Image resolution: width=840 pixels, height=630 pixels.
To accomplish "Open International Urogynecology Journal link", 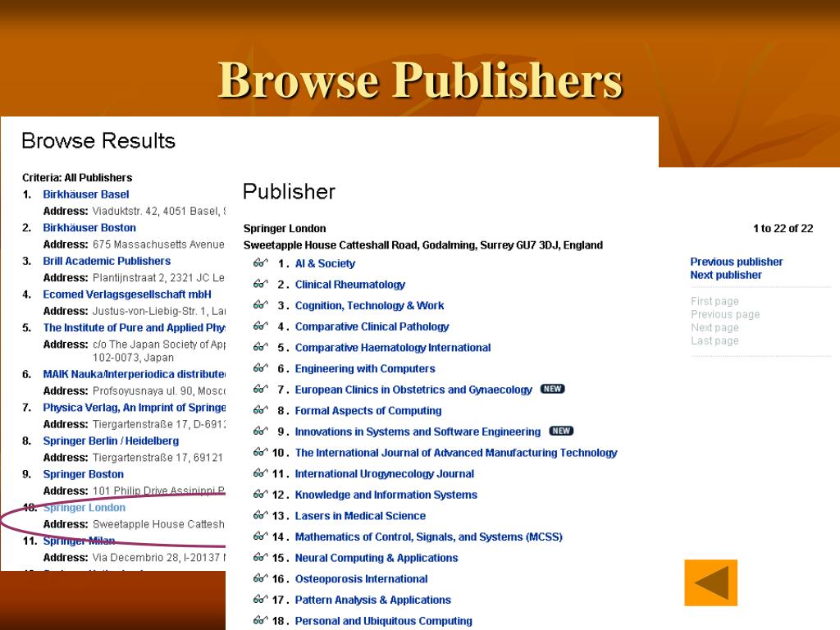I will point(385,473).
